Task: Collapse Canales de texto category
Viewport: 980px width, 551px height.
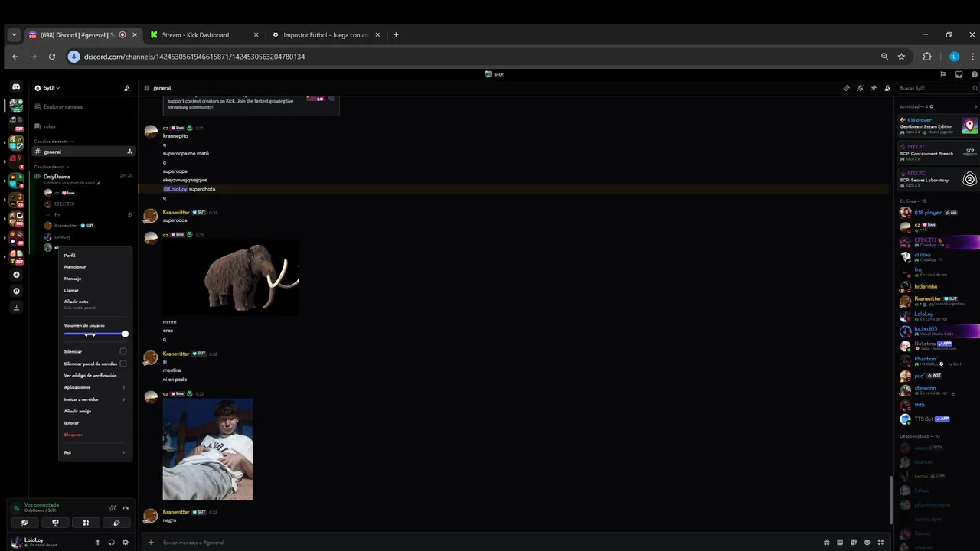Action: point(52,142)
